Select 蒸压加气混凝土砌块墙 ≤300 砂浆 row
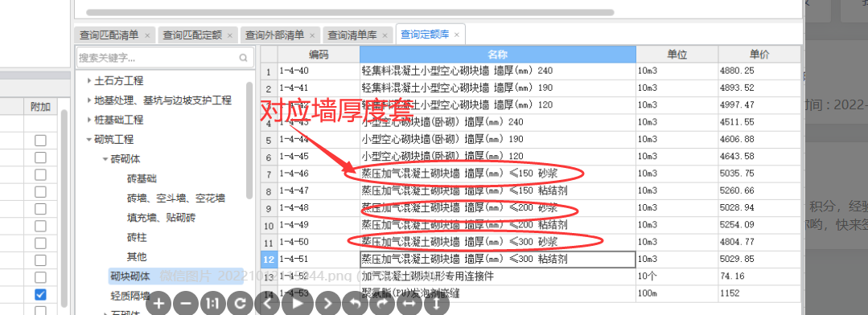Viewport: 868px width, 315px height. pyautogui.click(x=498, y=242)
